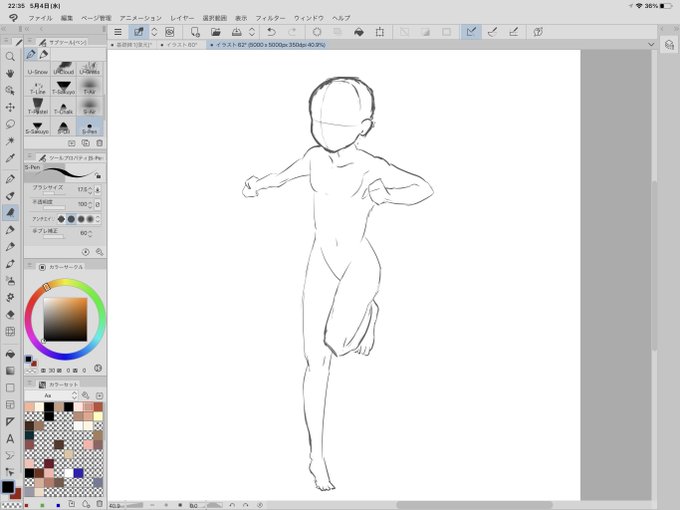
Task: Click the Clip Studio logo icon
Action: 13,18
